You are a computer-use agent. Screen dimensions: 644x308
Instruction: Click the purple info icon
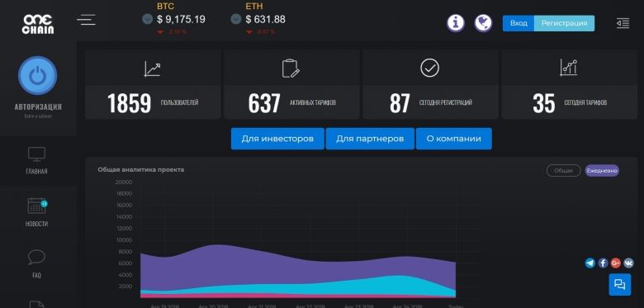click(x=456, y=23)
